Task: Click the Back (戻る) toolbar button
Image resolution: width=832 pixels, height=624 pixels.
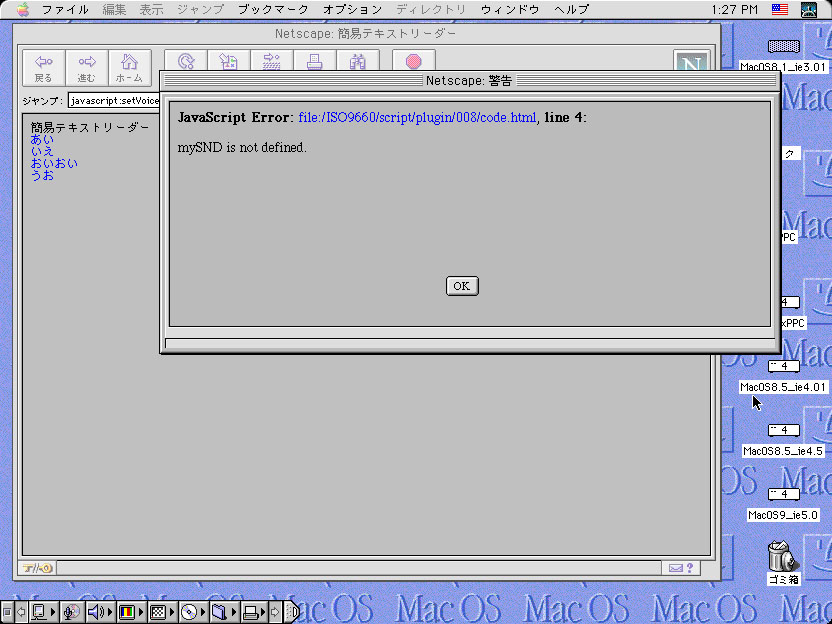Action: pyautogui.click(x=44, y=68)
